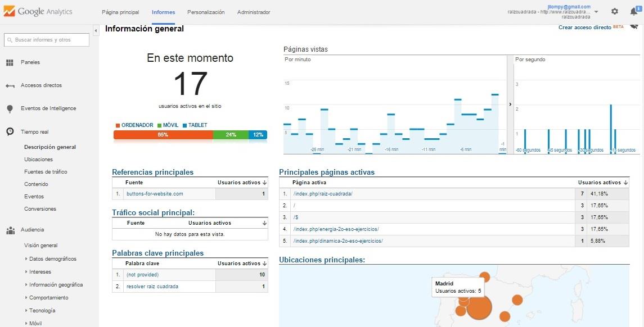This screenshot has width=644, height=327.
Task: Open notifications bell icon
Action: [x=633, y=11]
